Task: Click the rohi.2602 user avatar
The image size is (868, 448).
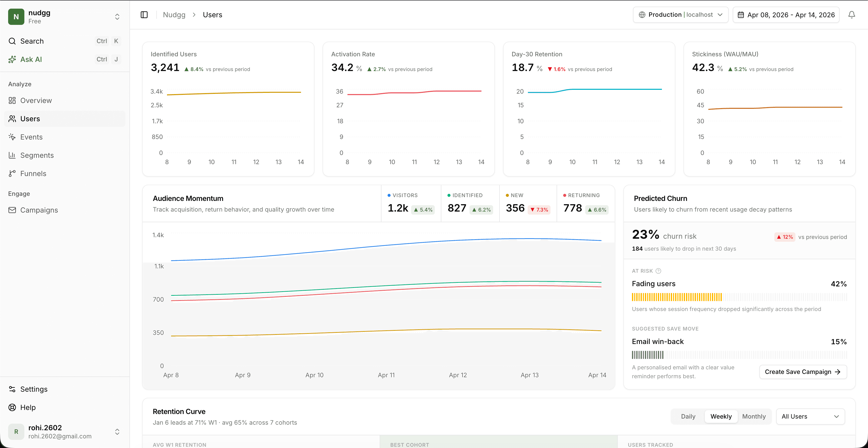Action: (x=16, y=432)
